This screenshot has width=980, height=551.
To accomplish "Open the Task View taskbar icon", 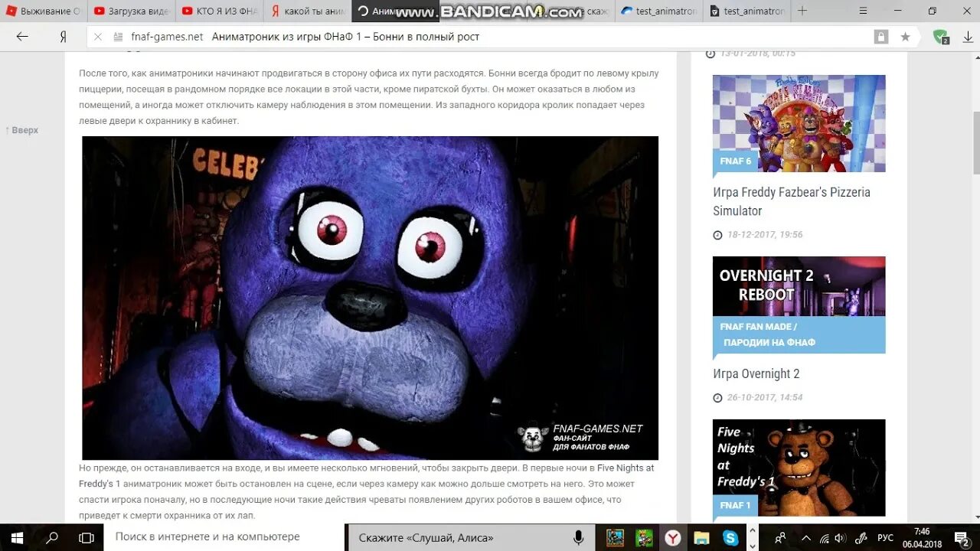I will point(87,538).
